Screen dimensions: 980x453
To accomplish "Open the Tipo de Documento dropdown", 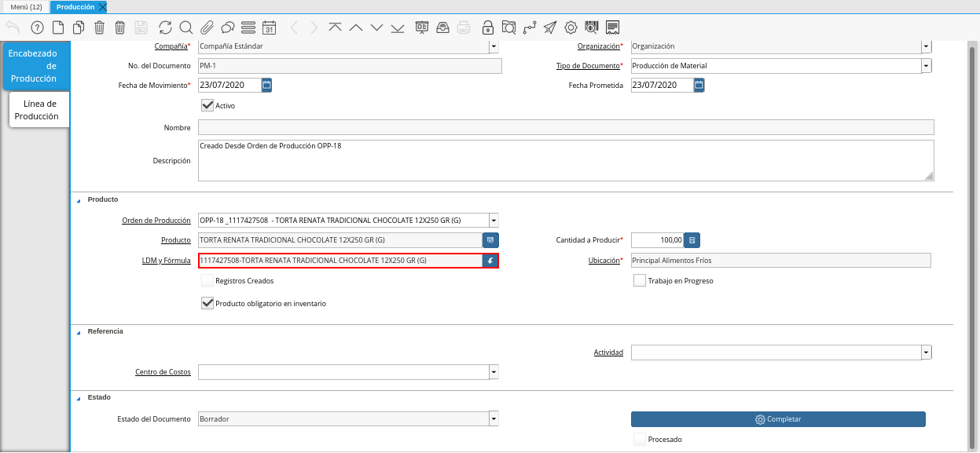I will (927, 66).
